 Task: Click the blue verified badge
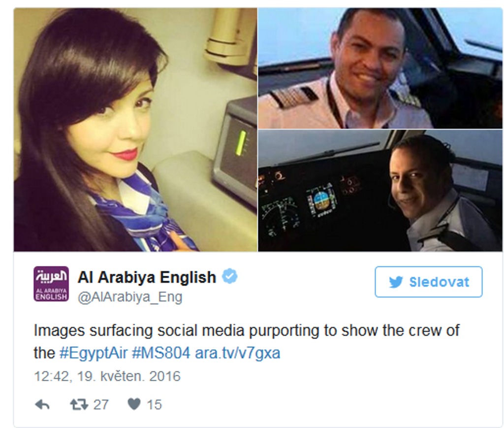pos(230,276)
